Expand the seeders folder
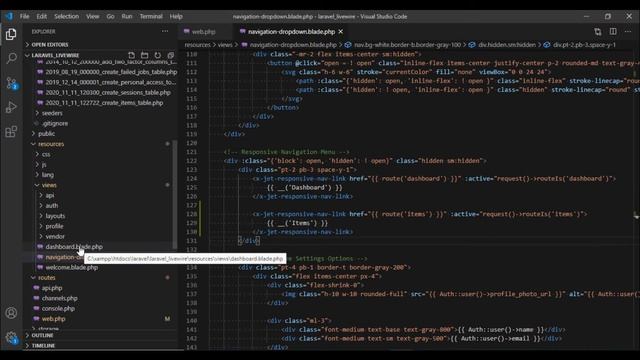This screenshot has width=640, height=360. [52, 113]
